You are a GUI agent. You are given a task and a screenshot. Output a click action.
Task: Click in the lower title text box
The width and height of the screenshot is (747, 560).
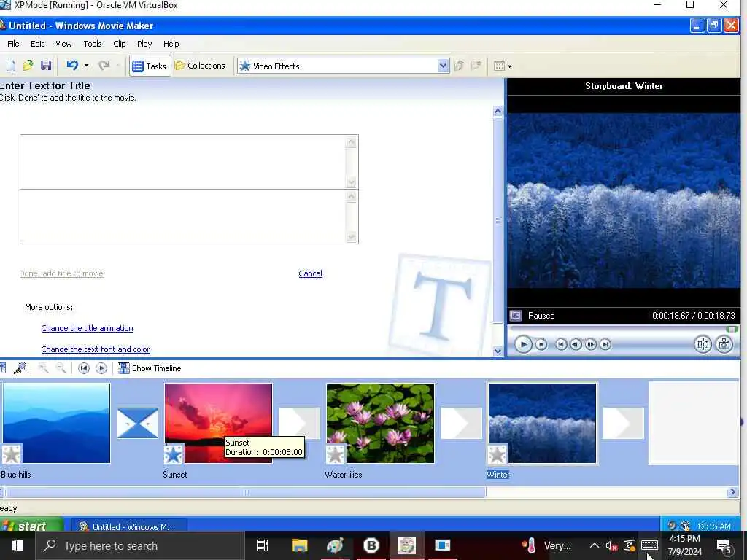click(x=183, y=217)
